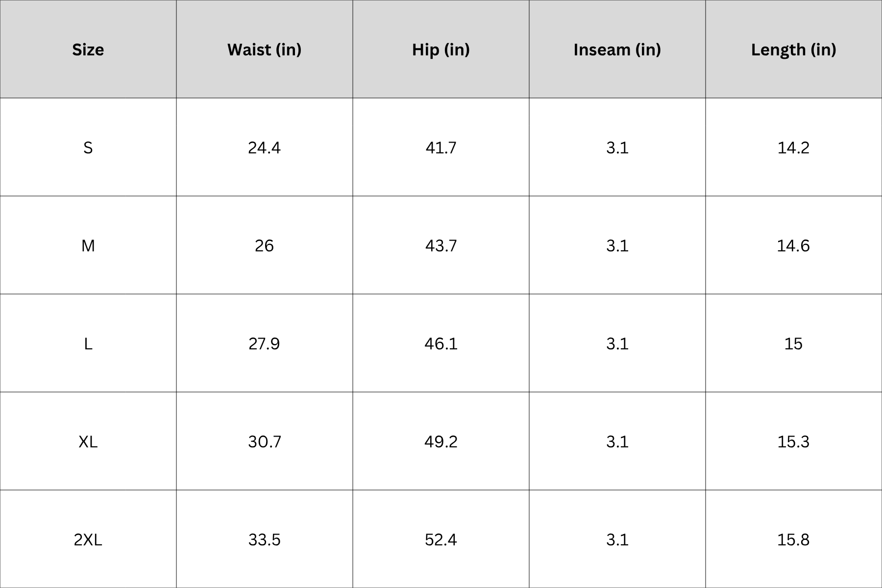Viewport: 882px width, 588px height.
Task: Select hip value 46.1
Action: click(441, 343)
